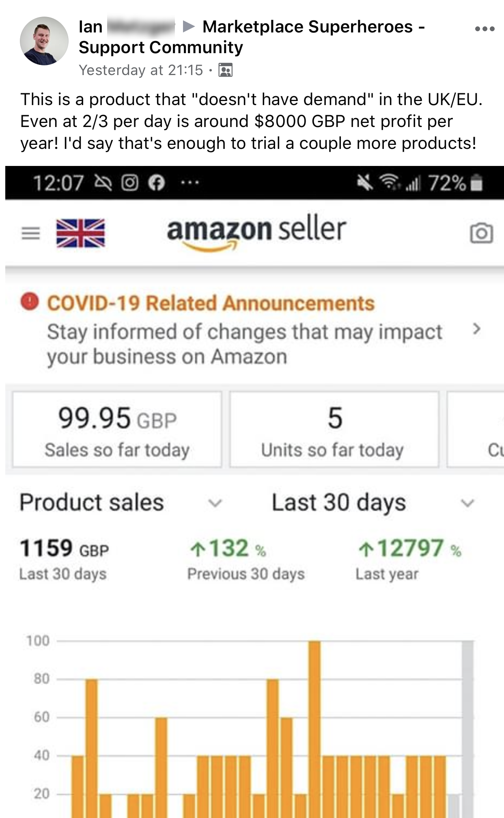504x818 pixels.
Task: Open the three-dot post options menu
Action: pyautogui.click(x=485, y=29)
